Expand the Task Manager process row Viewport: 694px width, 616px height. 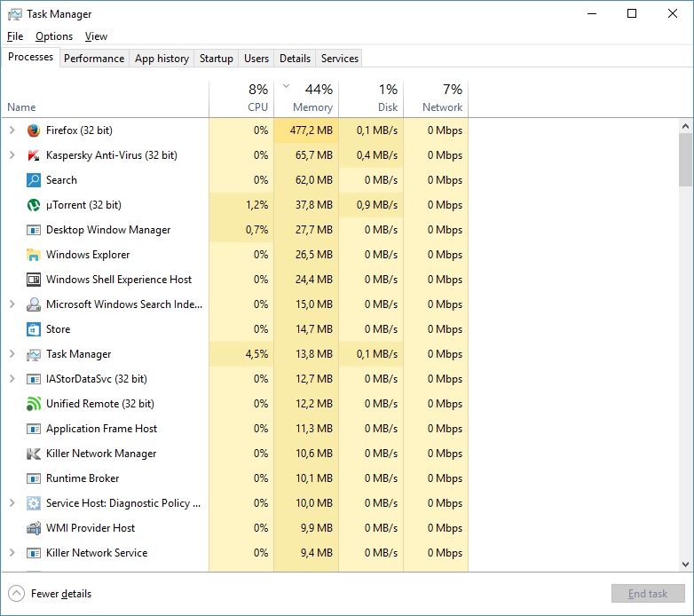click(x=12, y=354)
